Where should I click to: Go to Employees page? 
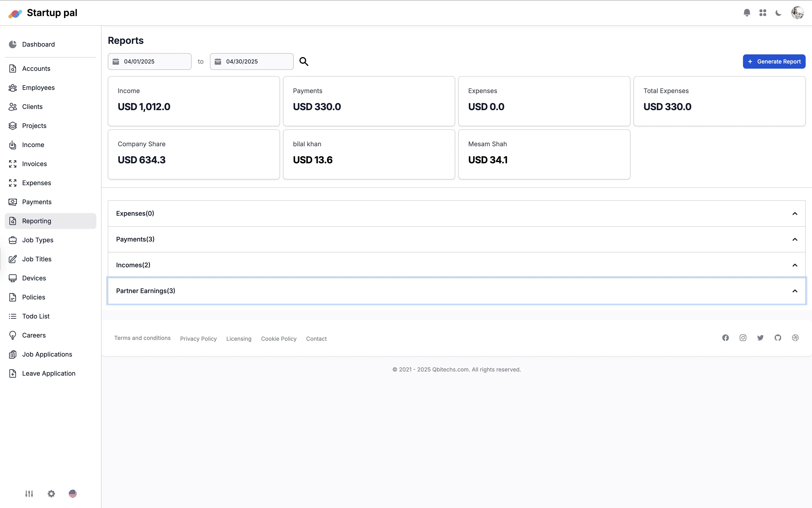coord(50,88)
